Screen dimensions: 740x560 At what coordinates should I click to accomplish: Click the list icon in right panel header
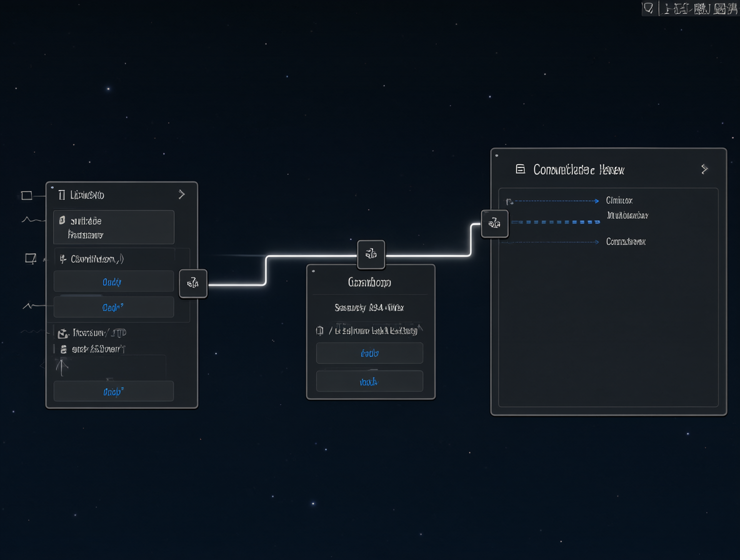520,169
